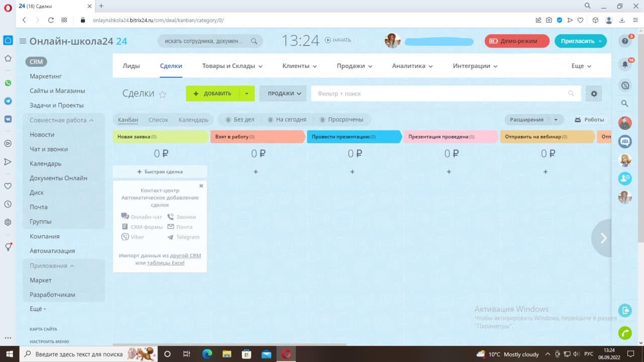The width and height of the screenshot is (644, 362).
Task: Toggle the Без дел counter filter
Action: (x=239, y=120)
